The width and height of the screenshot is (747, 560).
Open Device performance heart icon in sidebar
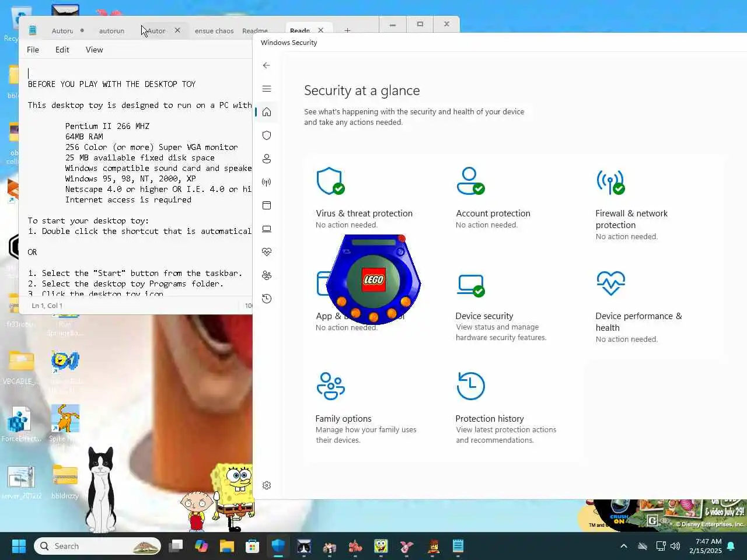point(267,252)
